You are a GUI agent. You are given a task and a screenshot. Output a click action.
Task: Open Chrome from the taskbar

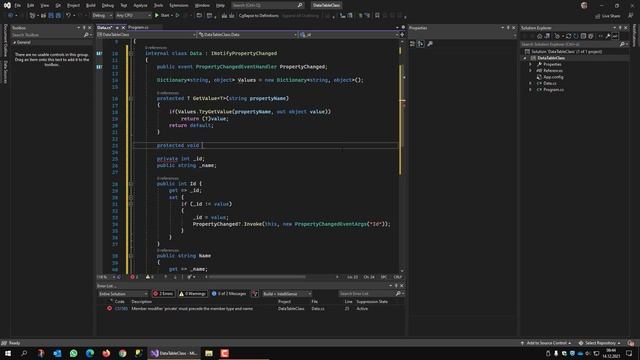pyautogui.click(x=122, y=353)
